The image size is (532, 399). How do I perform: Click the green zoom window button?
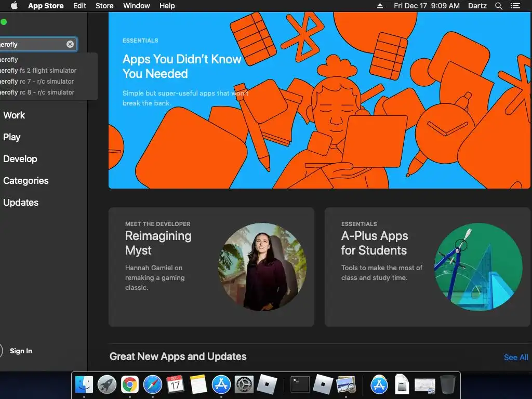(x=4, y=22)
